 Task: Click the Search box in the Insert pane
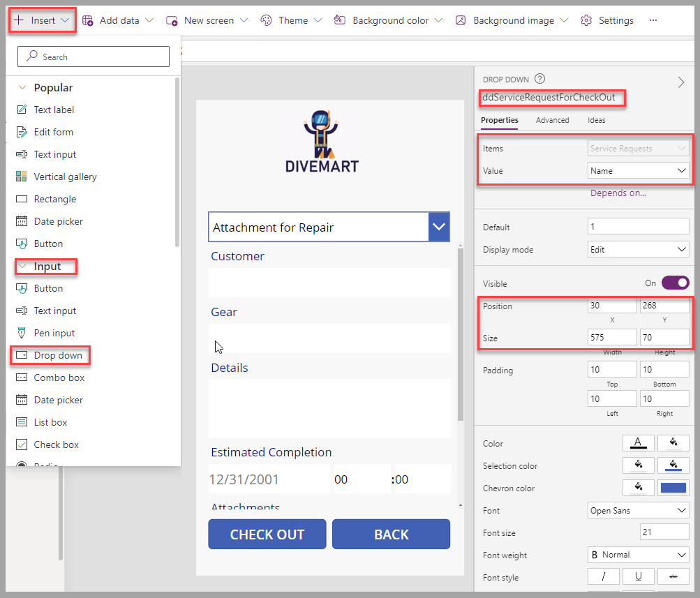(x=93, y=57)
